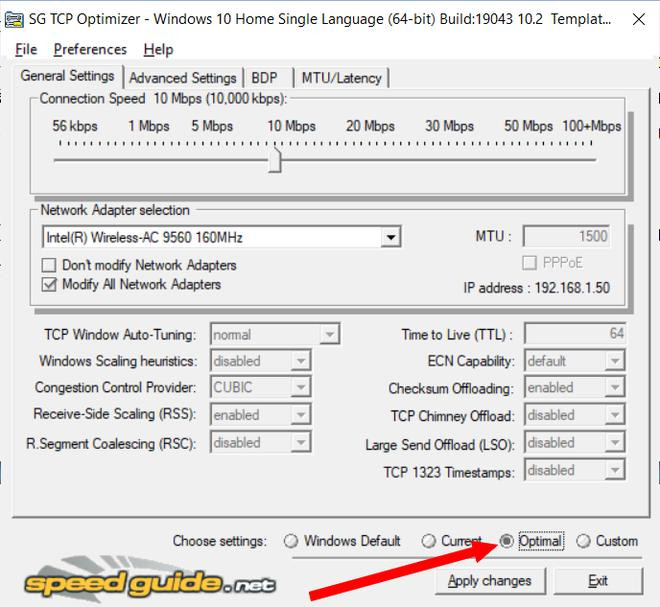Click the Connection Speed slider handle
This screenshot has width=660, height=607.
click(x=275, y=160)
